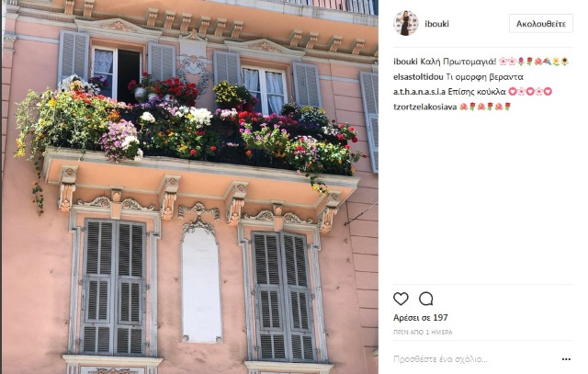
Task: Visit a.t.h.a.n.a.s.i.a's profile from comment
Action: click(419, 92)
